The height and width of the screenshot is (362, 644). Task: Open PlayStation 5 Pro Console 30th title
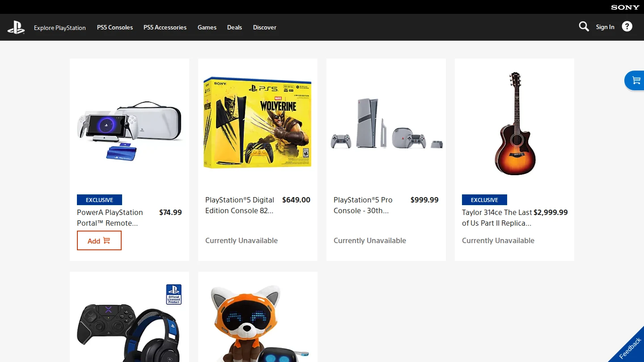coord(363,205)
